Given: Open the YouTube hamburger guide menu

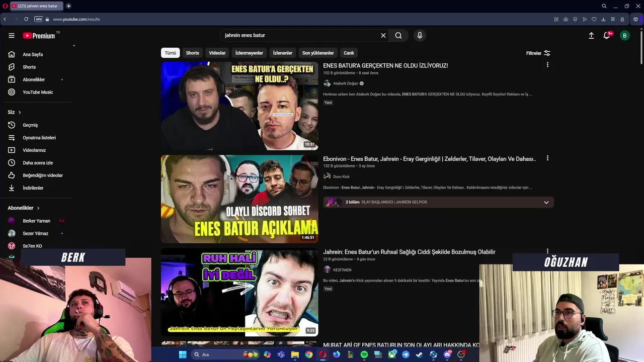Looking at the screenshot, I should coord(11,36).
